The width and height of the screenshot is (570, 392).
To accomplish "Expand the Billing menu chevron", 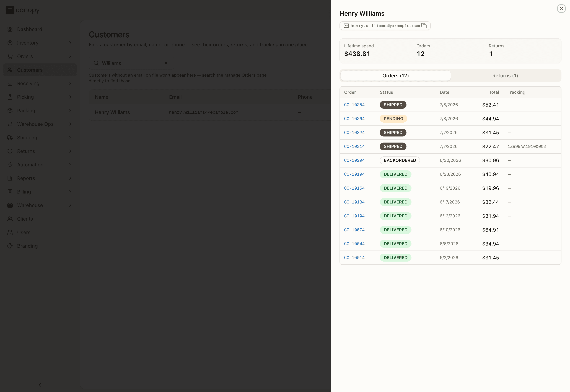I will [70, 192].
